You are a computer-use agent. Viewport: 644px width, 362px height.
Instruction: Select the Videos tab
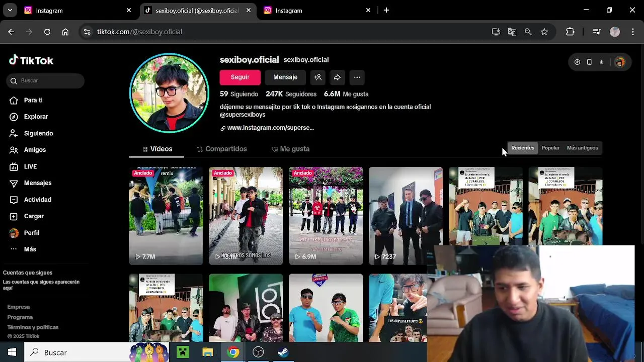(x=156, y=149)
